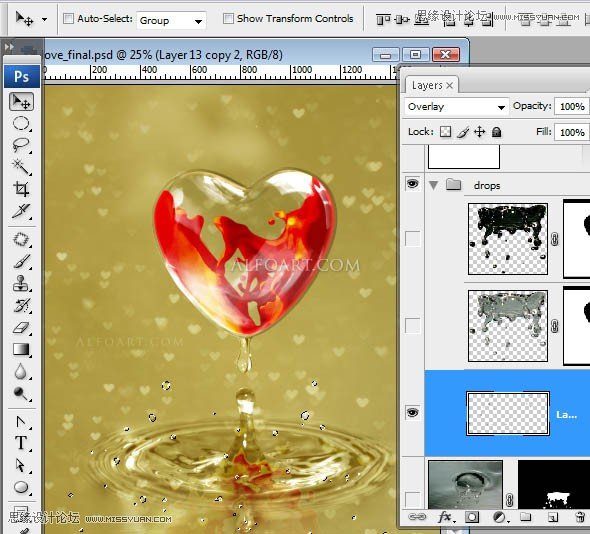Add a layer style with fx icon
The height and width of the screenshot is (534, 590).
(446, 517)
